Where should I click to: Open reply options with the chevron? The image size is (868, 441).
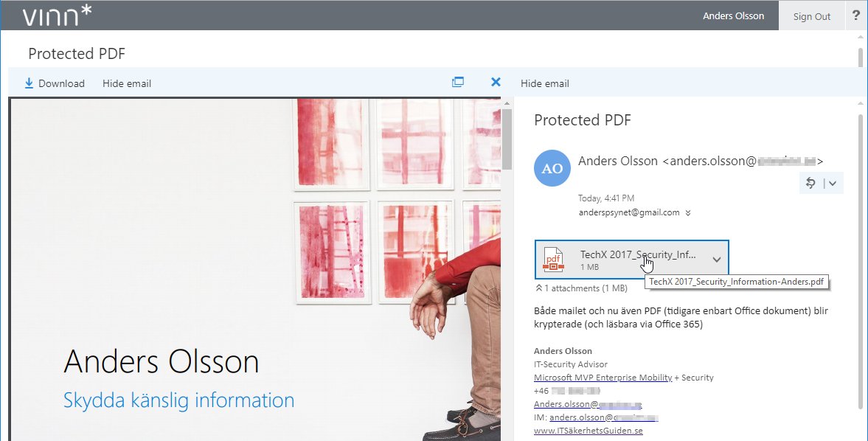tap(830, 183)
